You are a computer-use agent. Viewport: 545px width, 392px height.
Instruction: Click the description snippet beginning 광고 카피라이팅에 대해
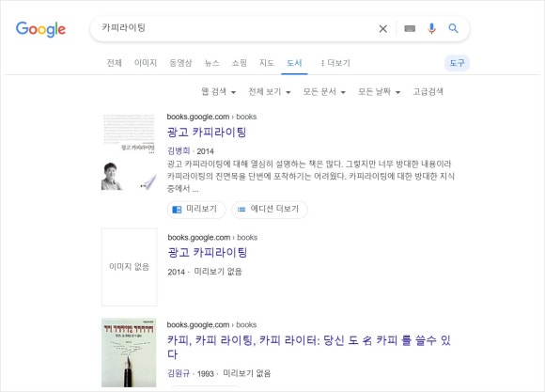tap(311, 177)
